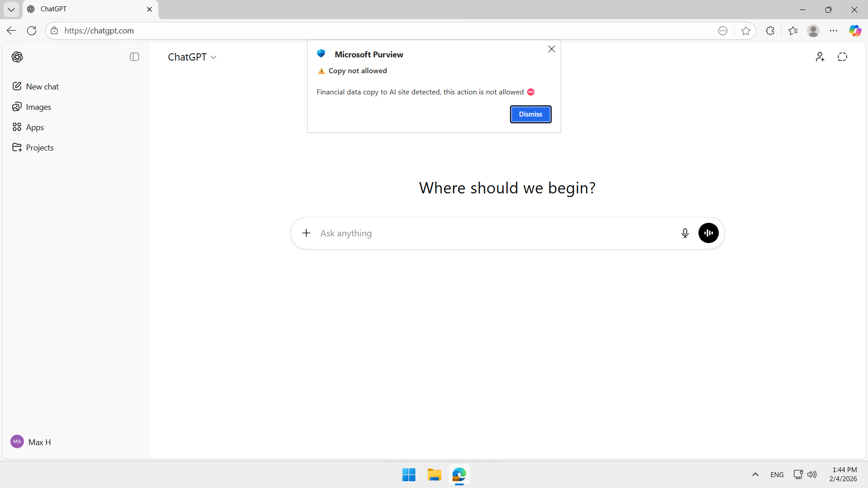Click the ChatGPT logo icon in sidebar
868x488 pixels.
pos(17,57)
